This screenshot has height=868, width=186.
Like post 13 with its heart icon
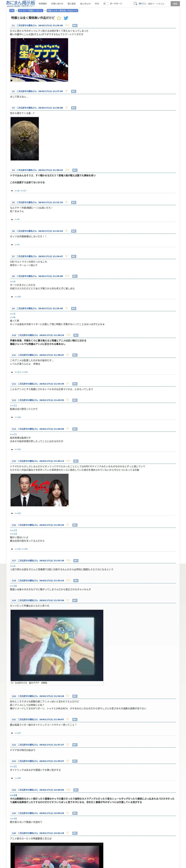pyautogui.click(x=68, y=400)
